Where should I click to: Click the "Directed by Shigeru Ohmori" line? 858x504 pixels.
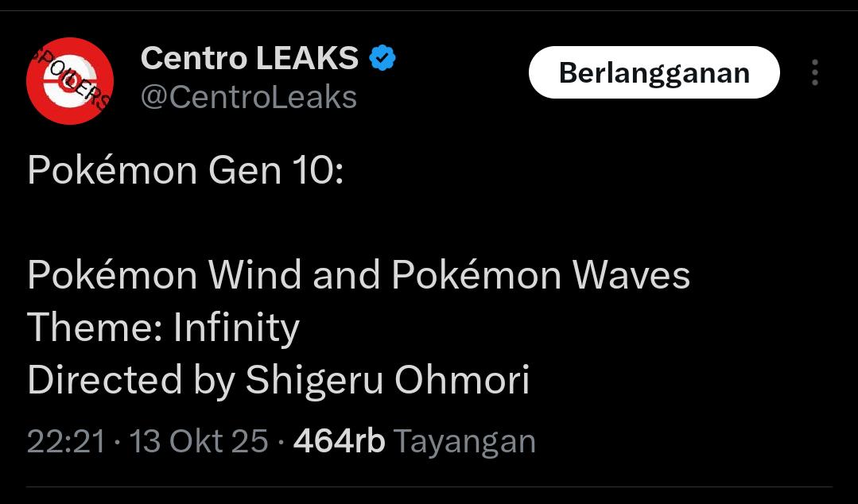[278, 380]
